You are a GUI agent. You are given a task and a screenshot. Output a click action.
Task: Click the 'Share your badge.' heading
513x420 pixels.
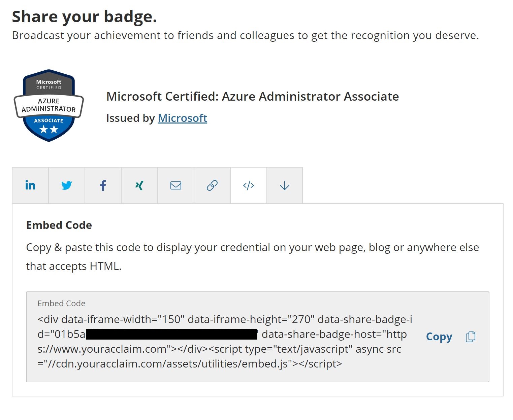(x=85, y=17)
